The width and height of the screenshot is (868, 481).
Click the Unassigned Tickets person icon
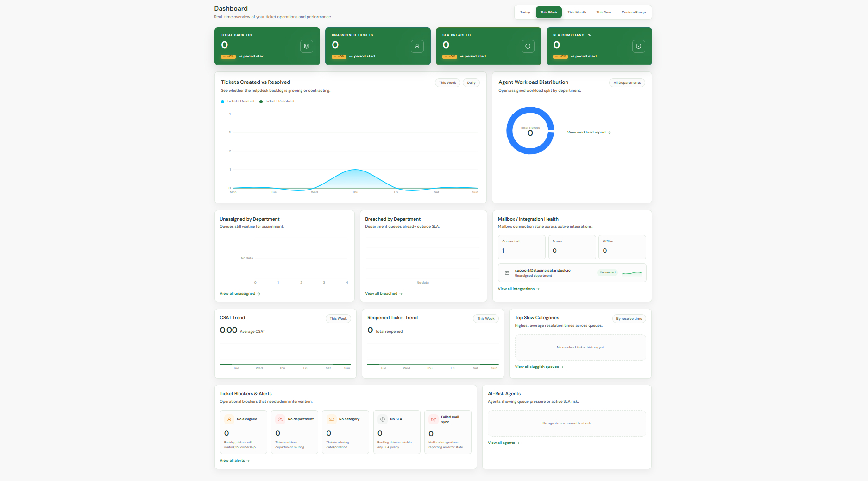[x=417, y=46]
